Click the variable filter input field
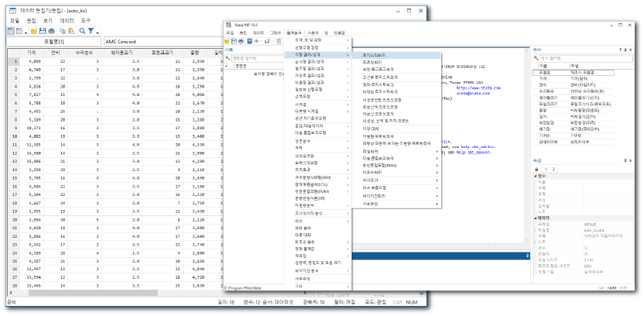This screenshot has width=644, height=316. [x=585, y=58]
